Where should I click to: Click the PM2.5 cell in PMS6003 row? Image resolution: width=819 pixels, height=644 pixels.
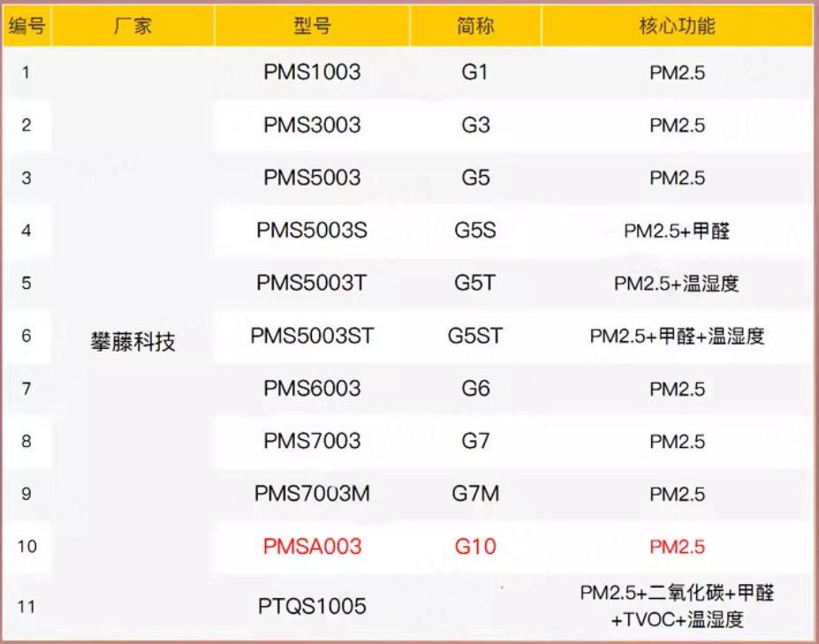pos(677,389)
